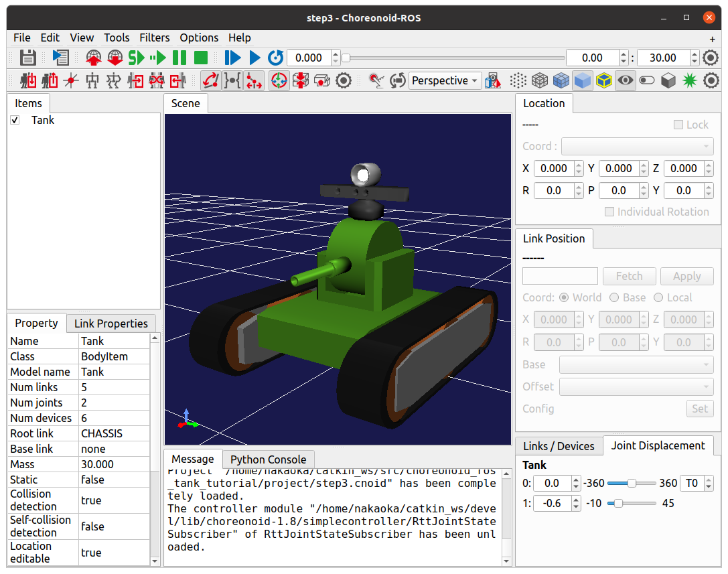
Task: Open the Perspective camera dropdown
Action: (x=445, y=81)
